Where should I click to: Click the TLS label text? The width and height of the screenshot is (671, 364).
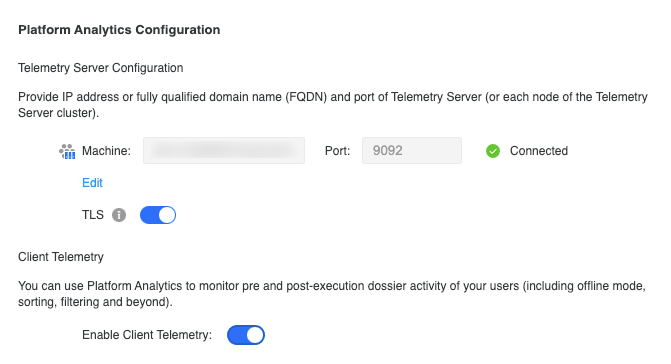[93, 215]
